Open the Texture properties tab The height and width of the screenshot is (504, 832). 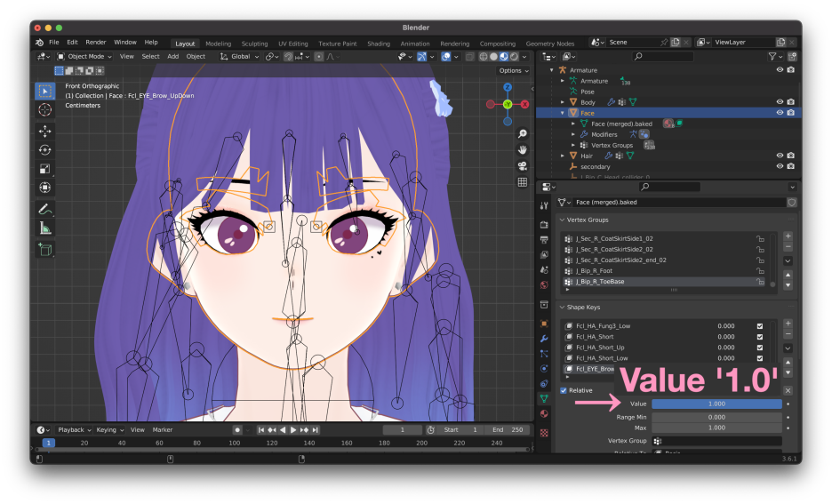pyautogui.click(x=544, y=433)
